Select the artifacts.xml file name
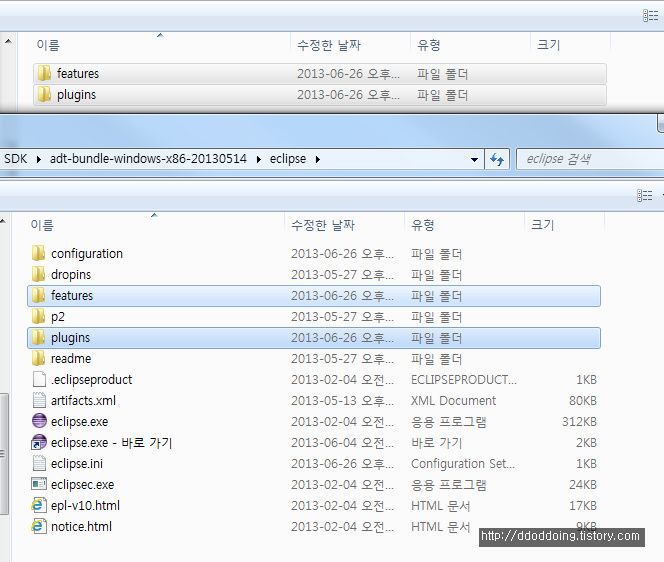This screenshot has height=562, width=664. point(83,400)
